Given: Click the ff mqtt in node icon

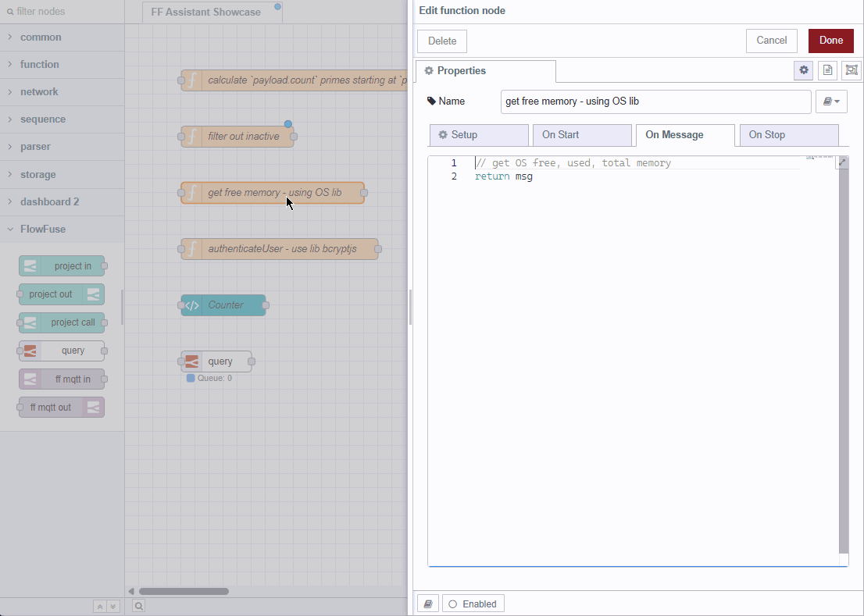Looking at the screenshot, I should pos(31,379).
